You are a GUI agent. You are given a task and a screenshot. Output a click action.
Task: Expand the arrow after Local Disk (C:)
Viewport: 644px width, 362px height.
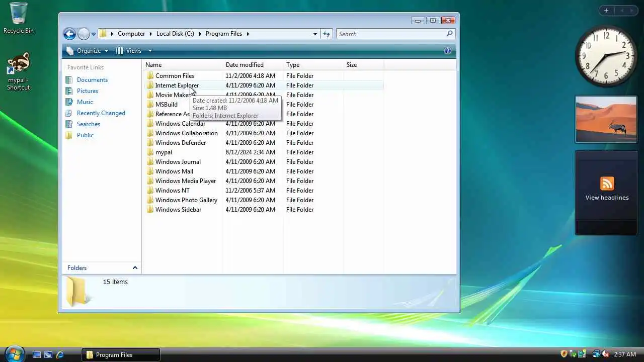point(200,34)
